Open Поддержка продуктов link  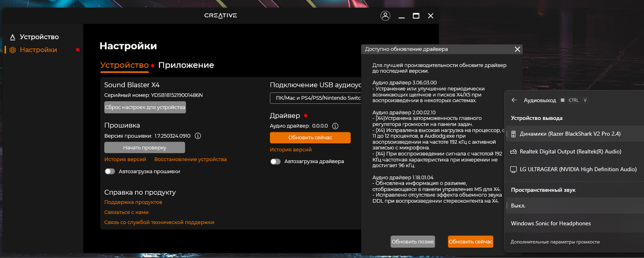(133, 202)
